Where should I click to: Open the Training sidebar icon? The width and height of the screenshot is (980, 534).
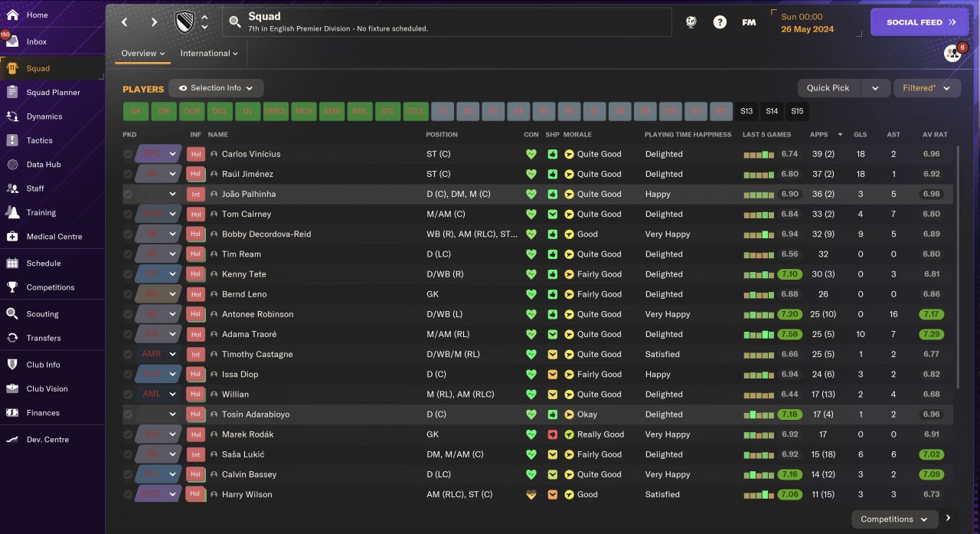(12, 212)
